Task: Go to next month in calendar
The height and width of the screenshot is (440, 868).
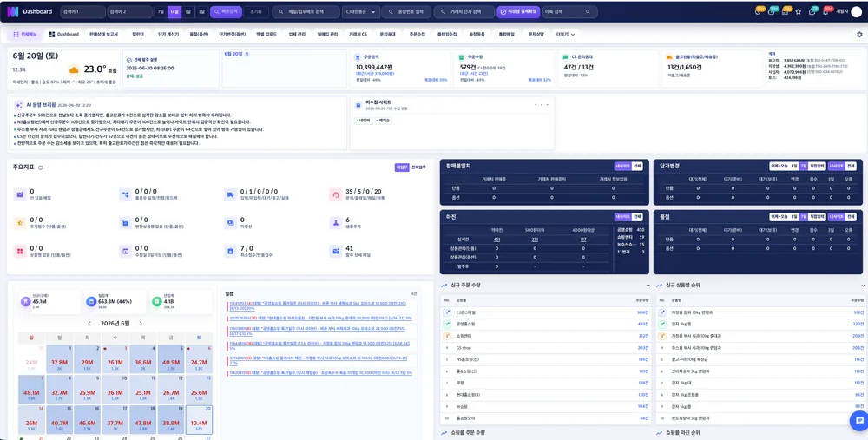Action: pyautogui.click(x=141, y=323)
